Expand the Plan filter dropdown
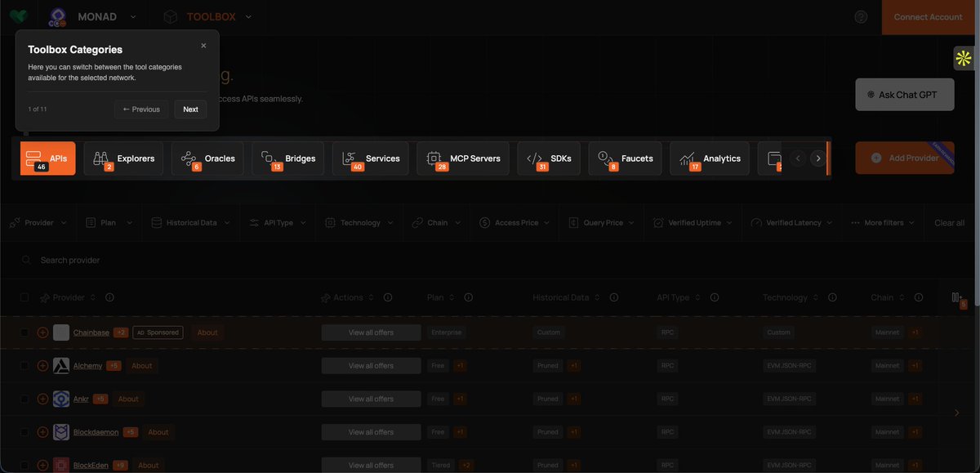980x473 pixels. click(x=108, y=222)
